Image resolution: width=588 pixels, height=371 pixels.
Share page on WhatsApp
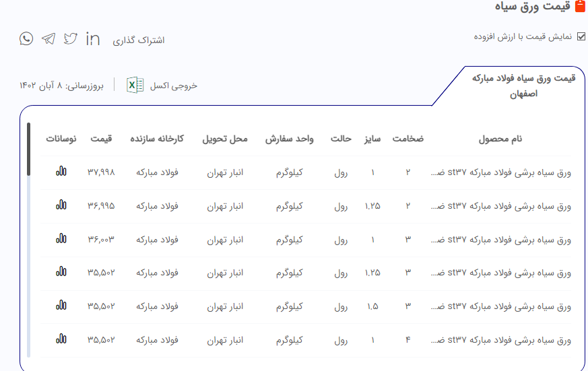click(26, 39)
